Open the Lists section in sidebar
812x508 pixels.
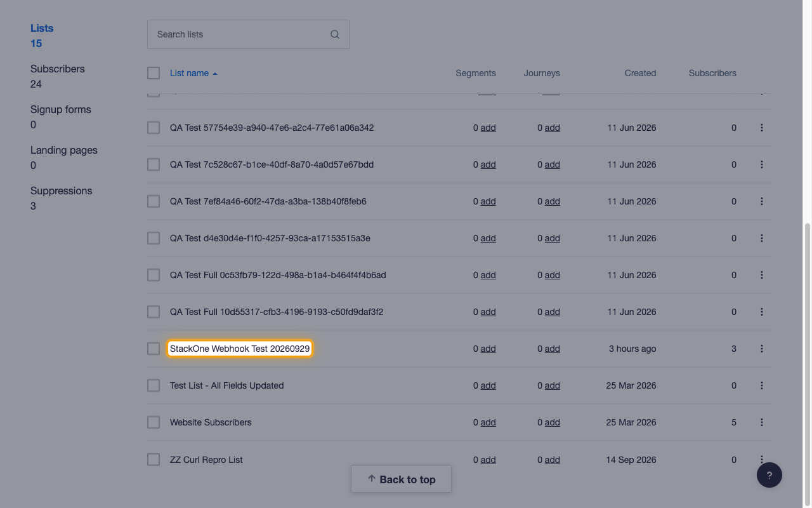pos(42,36)
